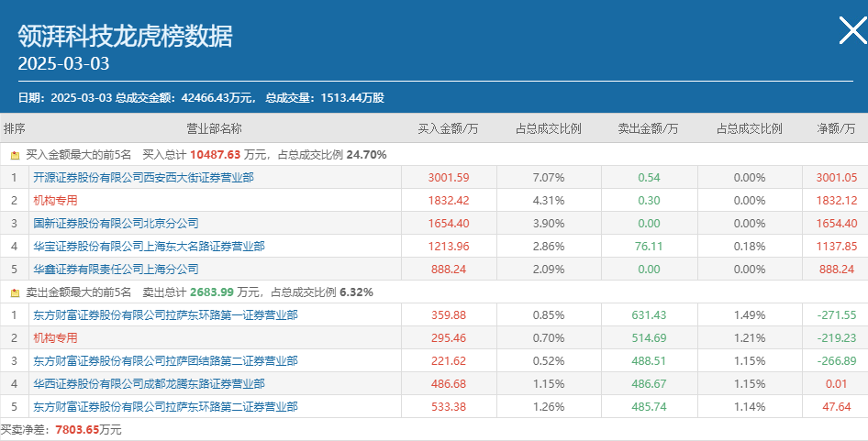Open 国新证券股份有限公司北京分公司 link
The width and height of the screenshot is (868, 441).
point(116,224)
